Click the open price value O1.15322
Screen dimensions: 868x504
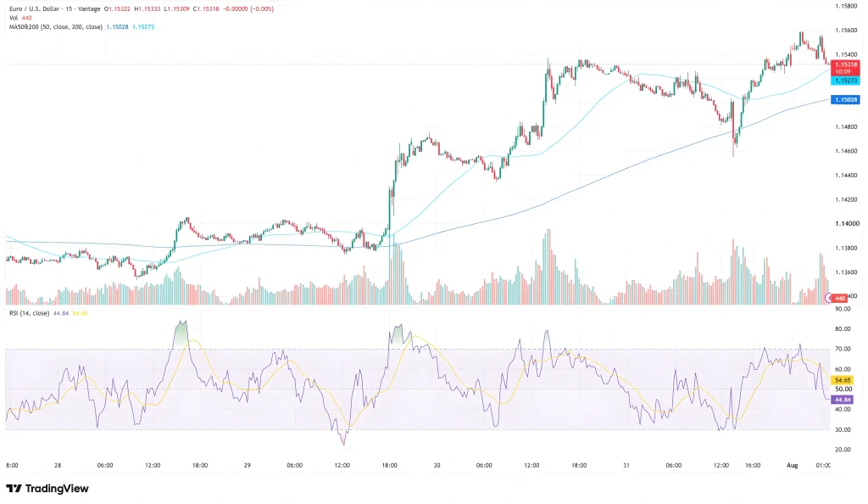click(117, 8)
